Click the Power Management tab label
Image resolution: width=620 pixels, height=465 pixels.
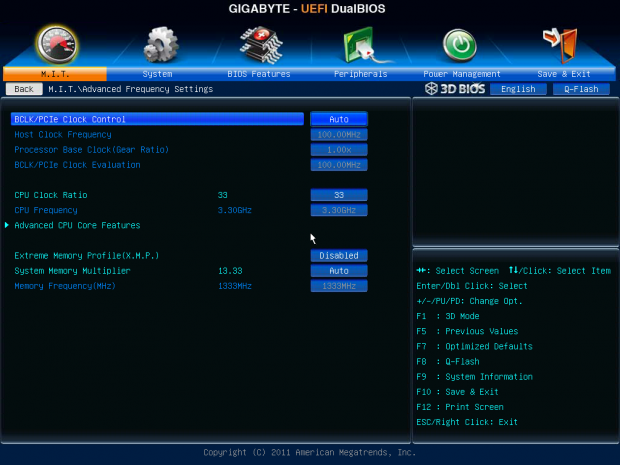pos(462,74)
